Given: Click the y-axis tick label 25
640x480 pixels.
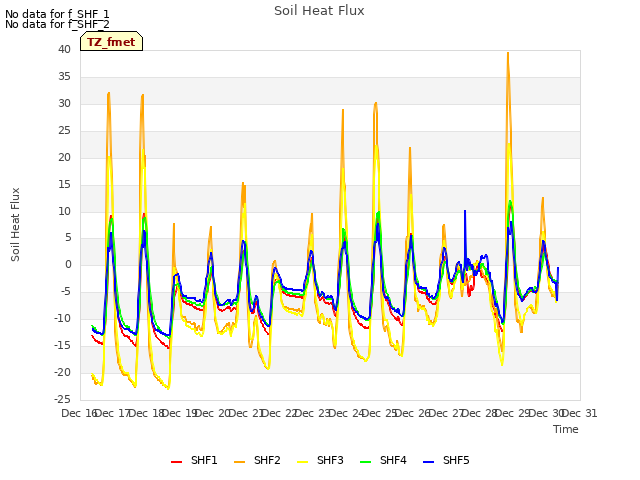Looking at the screenshot, I should click(64, 131).
